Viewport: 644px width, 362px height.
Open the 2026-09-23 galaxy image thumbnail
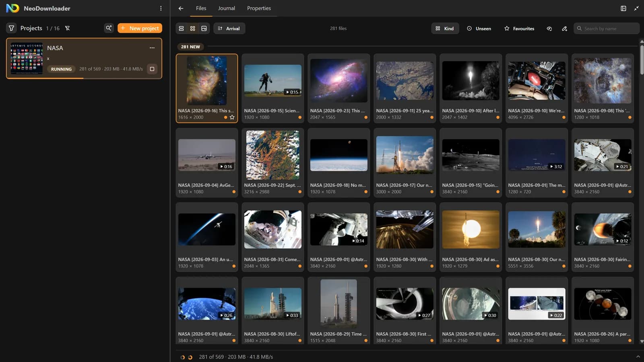click(x=339, y=81)
